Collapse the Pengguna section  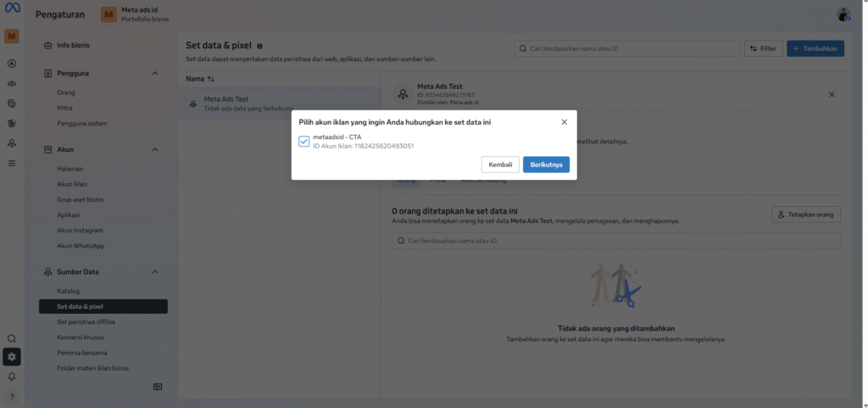[x=155, y=74]
